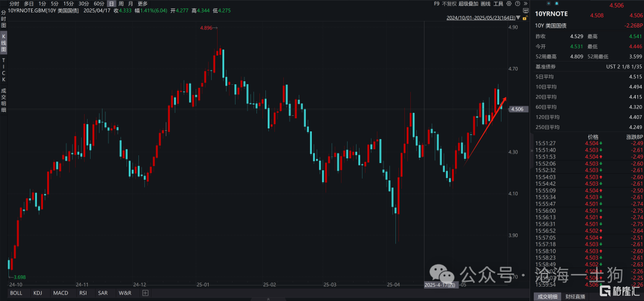Collapse the right quote panel with double-arrow icon
The width and height of the screenshot is (644, 301).
(524, 4)
